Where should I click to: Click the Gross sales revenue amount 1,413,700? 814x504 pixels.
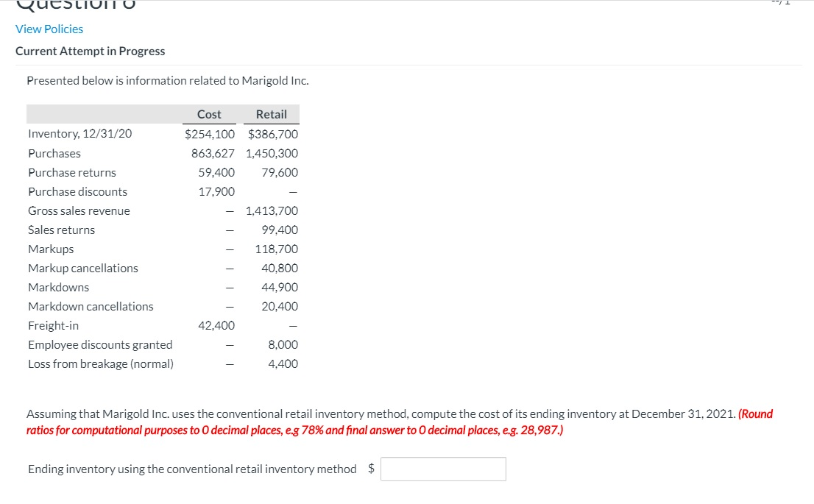point(273,210)
